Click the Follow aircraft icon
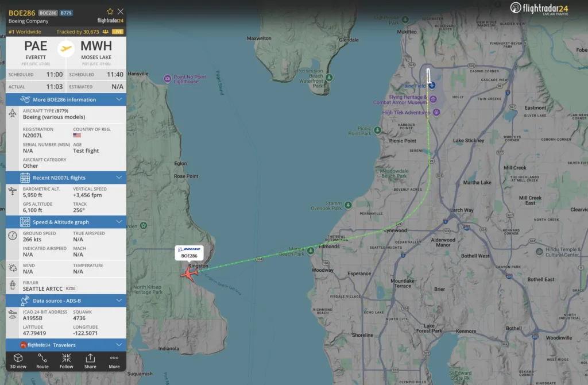Image resolution: width=588 pixels, height=385 pixels. (x=67, y=361)
